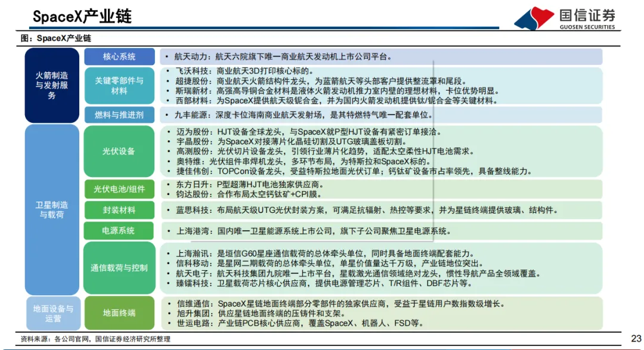Click the 关键零部件与材料 subcategory label
Viewport: 644px width, 350px height.
pos(119,85)
